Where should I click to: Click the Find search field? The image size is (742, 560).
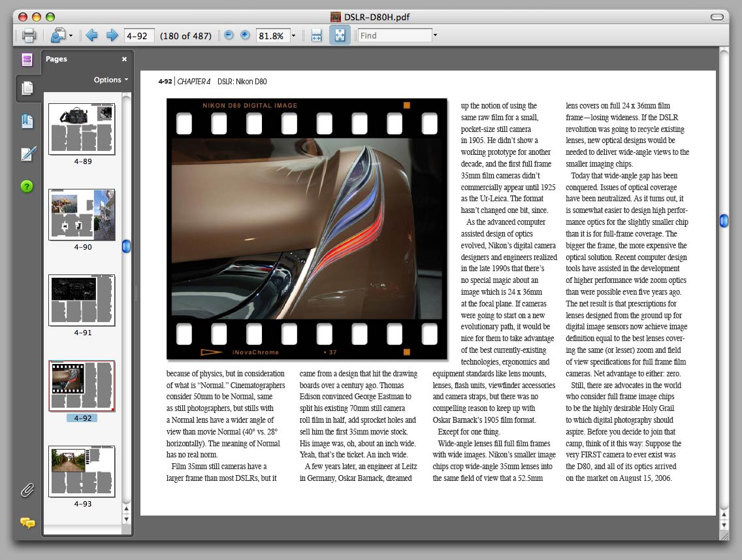[x=395, y=35]
